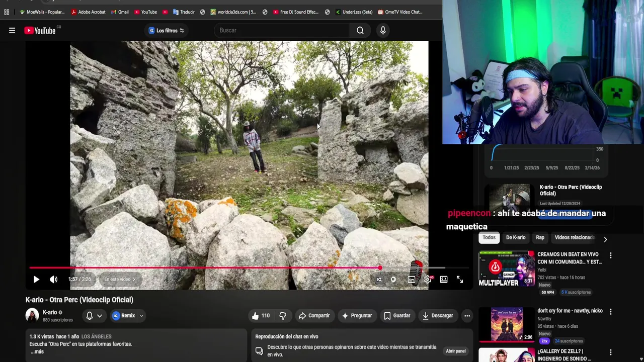Select the 'Videos relacionados' chip
Image resolution: width=644 pixels, height=362 pixels.
tap(574, 237)
